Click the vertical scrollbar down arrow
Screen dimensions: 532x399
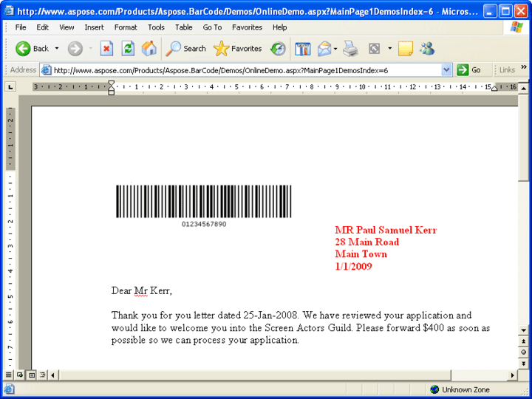[524, 330]
